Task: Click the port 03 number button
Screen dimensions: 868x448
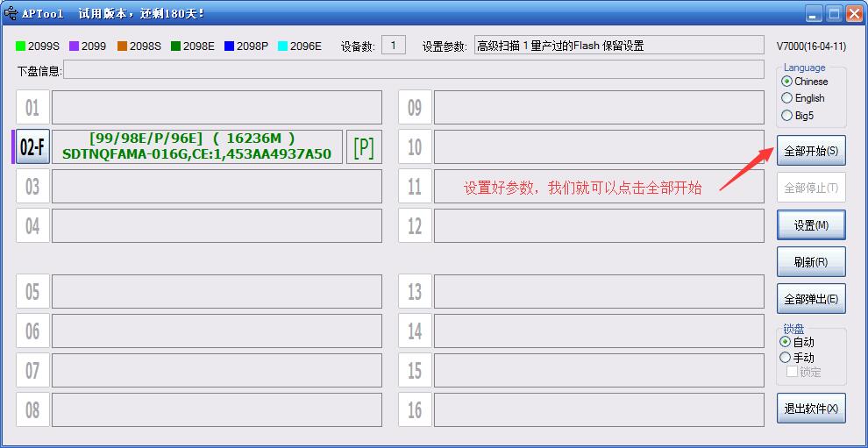Action: point(32,186)
